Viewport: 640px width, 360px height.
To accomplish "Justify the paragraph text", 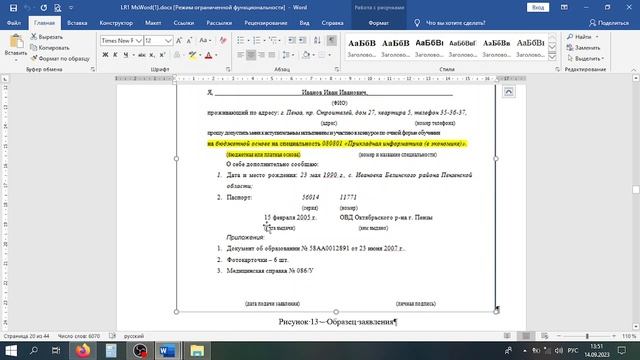I will pyautogui.click(x=271, y=55).
